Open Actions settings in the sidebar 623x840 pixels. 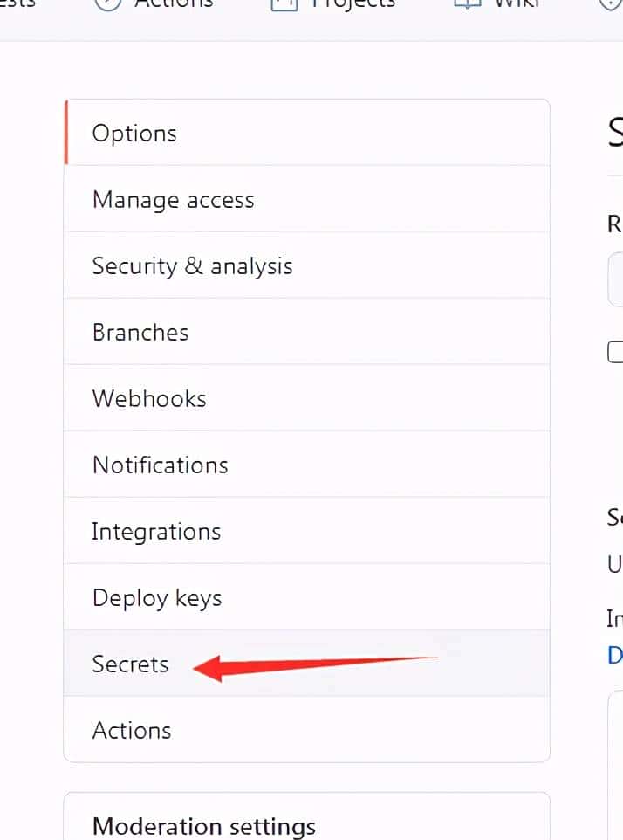point(132,730)
